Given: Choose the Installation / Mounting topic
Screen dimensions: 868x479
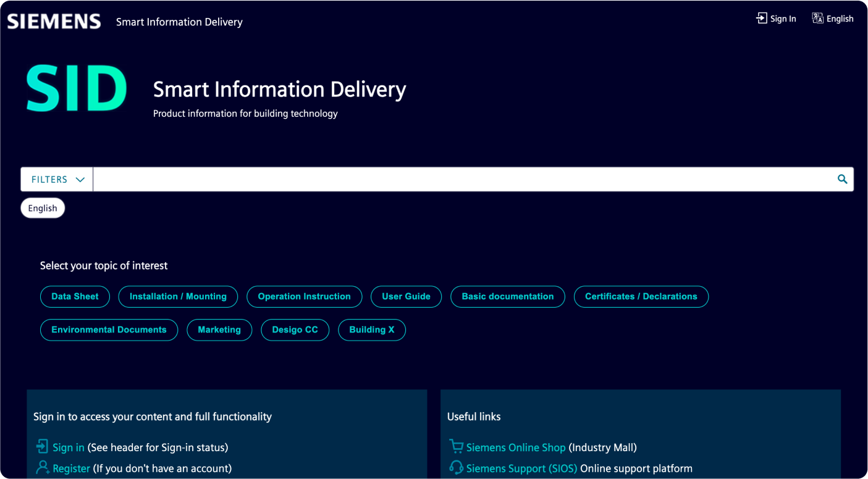Looking at the screenshot, I should coord(178,297).
